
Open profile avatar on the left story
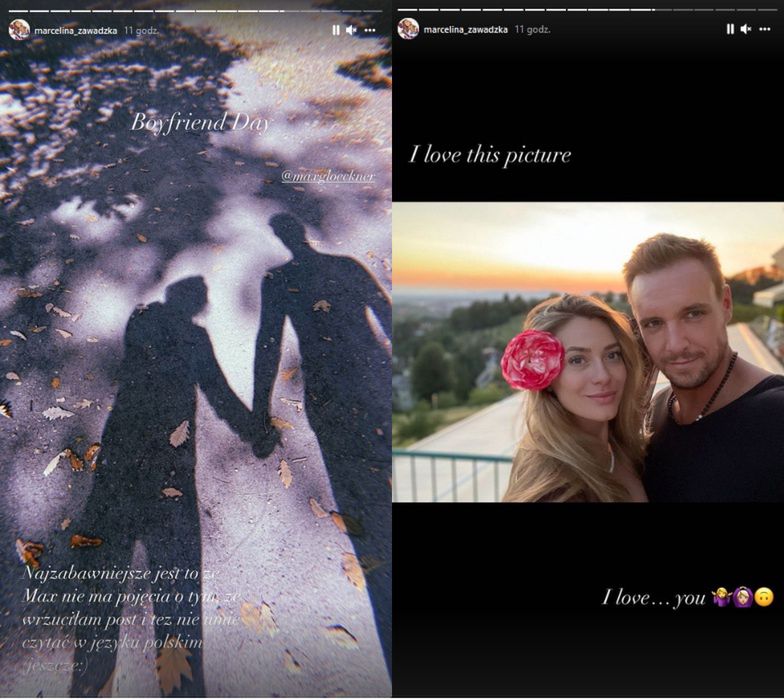tap(19, 30)
